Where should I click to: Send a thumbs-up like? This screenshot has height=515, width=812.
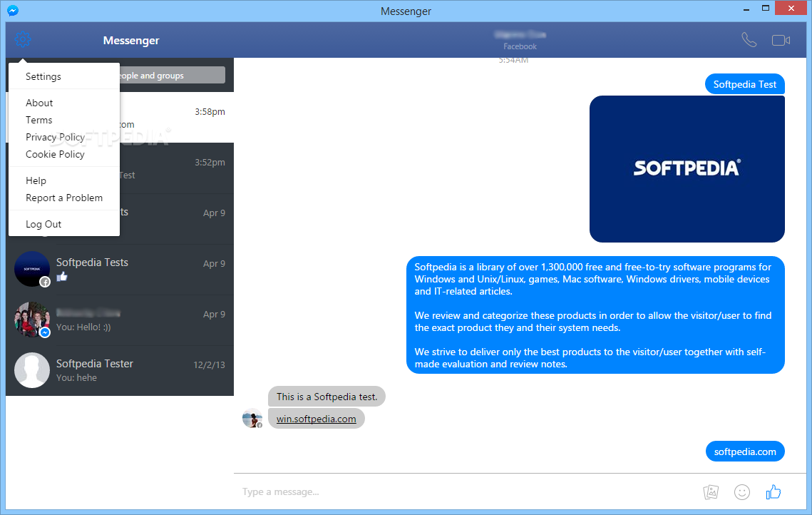pyautogui.click(x=774, y=491)
